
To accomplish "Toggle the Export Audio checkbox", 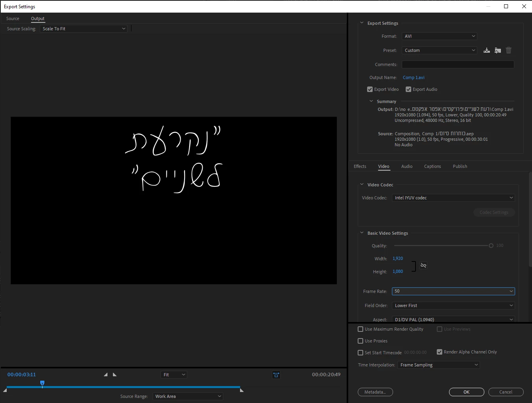I will (408, 89).
